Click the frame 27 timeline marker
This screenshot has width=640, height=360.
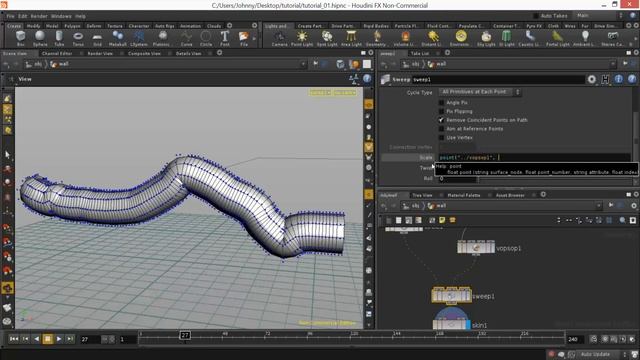pyautogui.click(x=185, y=335)
